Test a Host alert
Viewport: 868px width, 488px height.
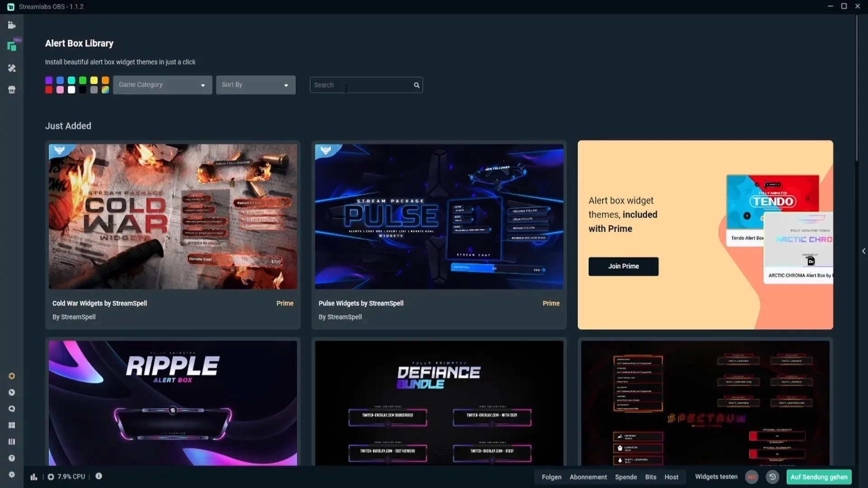pyautogui.click(x=671, y=477)
